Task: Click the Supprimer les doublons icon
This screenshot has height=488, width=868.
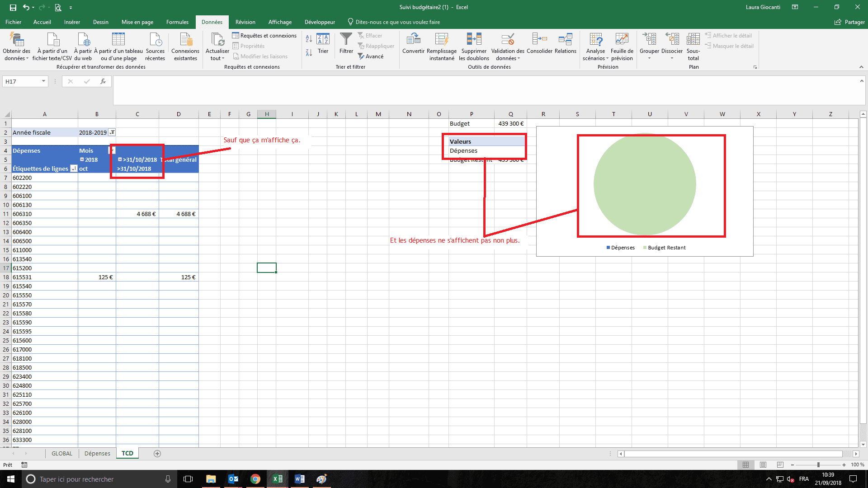Action: 474,39
